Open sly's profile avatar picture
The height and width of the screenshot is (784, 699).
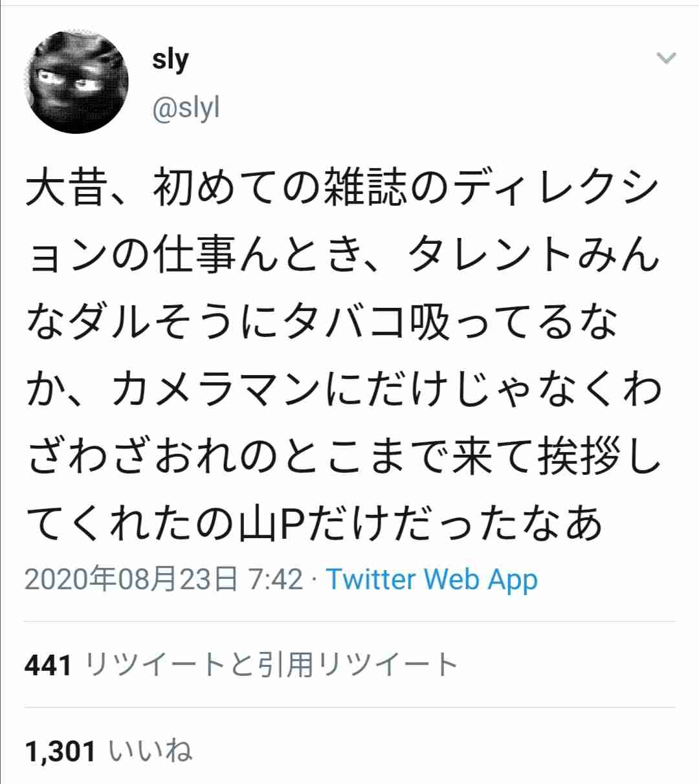pyautogui.click(x=76, y=82)
